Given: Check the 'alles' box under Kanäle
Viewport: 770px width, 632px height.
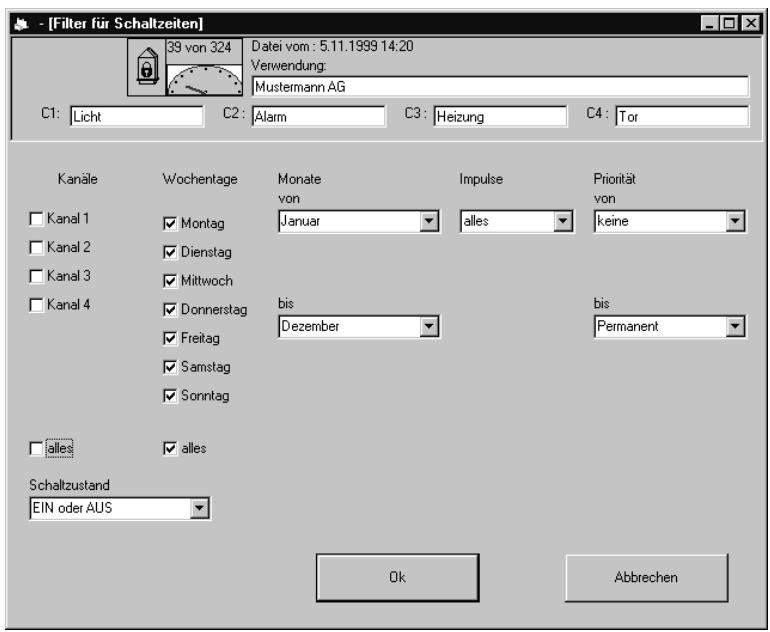Looking at the screenshot, I should [x=37, y=448].
